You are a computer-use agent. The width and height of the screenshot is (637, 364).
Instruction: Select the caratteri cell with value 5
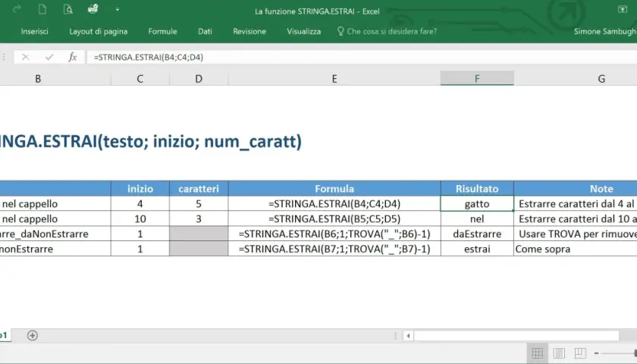[199, 203]
